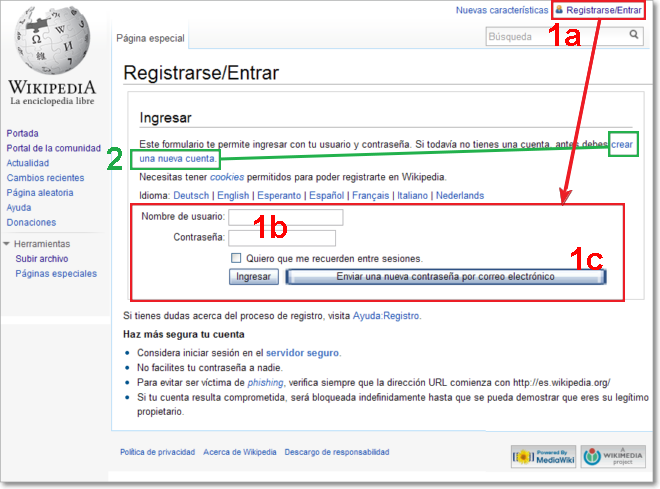Open Portada in the sidebar
The height and width of the screenshot is (489, 660).
[22, 133]
